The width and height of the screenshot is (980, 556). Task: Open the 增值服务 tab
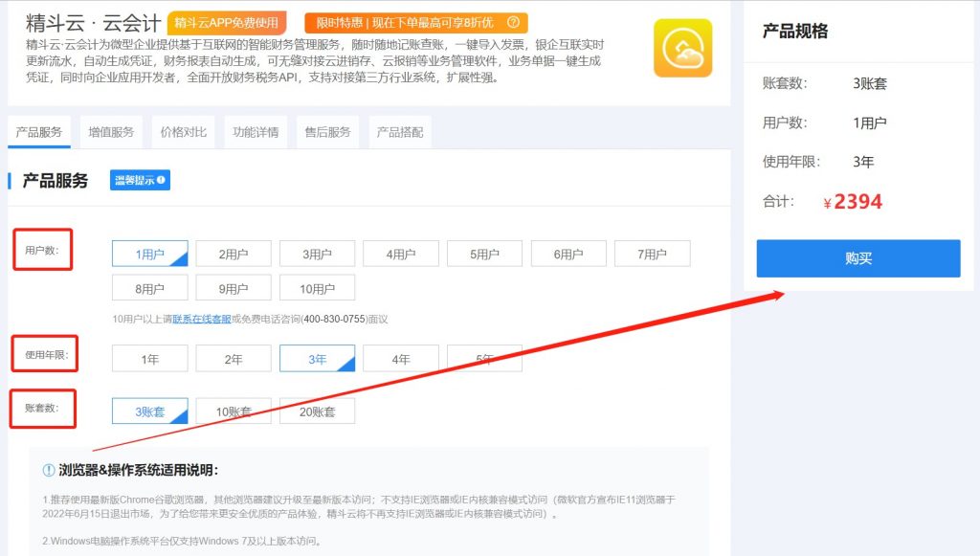pyautogui.click(x=111, y=132)
